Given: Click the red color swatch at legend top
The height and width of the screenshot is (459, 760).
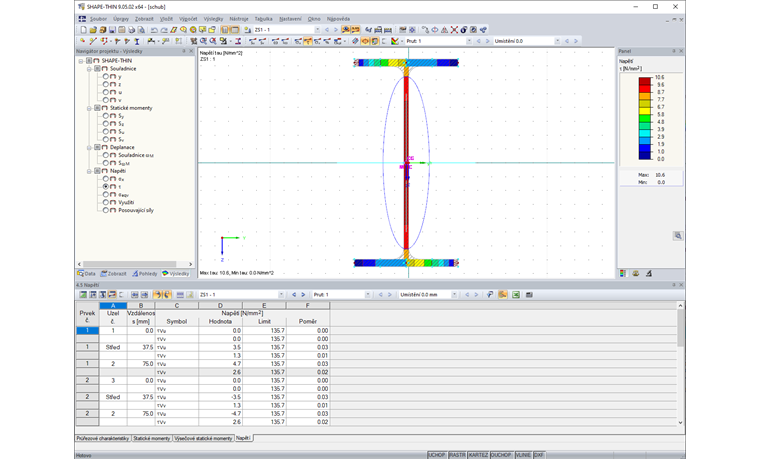Looking at the screenshot, I should [x=645, y=81].
